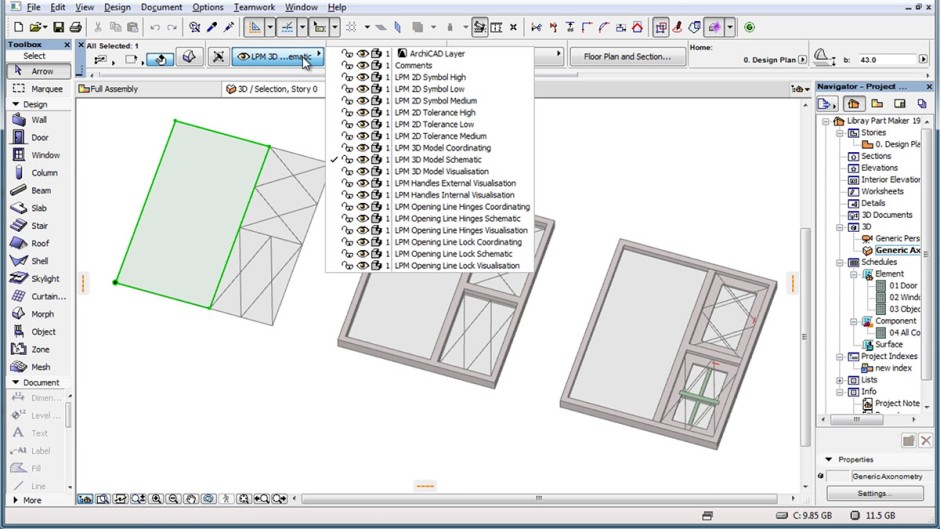Image resolution: width=940 pixels, height=529 pixels.
Task: Expand the More section in Toolbox
Action: 15,500
